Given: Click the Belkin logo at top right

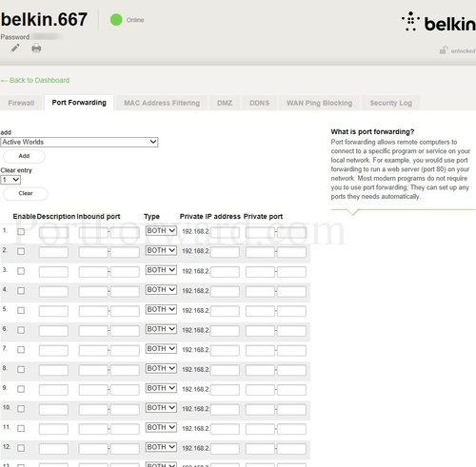Looking at the screenshot, I should pyautogui.click(x=439, y=22).
